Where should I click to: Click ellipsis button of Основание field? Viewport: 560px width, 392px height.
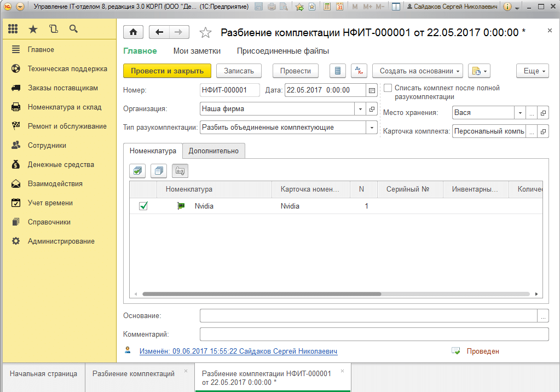(543, 316)
